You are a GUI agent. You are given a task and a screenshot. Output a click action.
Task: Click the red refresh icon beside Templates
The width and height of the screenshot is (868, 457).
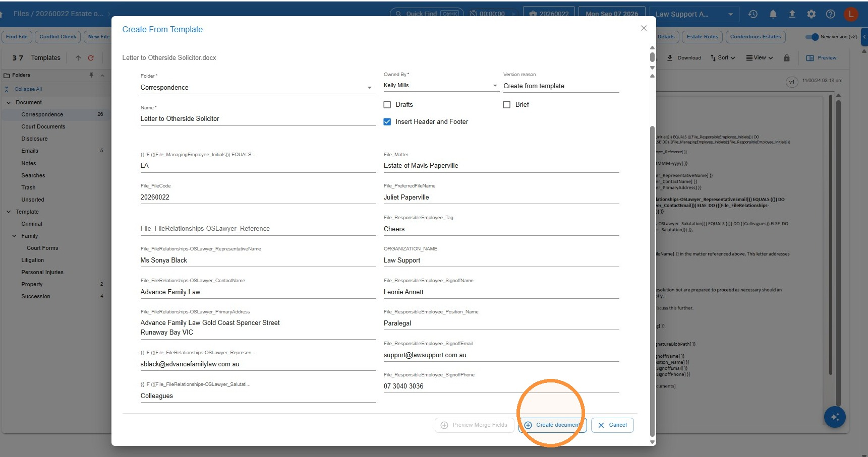tap(91, 58)
